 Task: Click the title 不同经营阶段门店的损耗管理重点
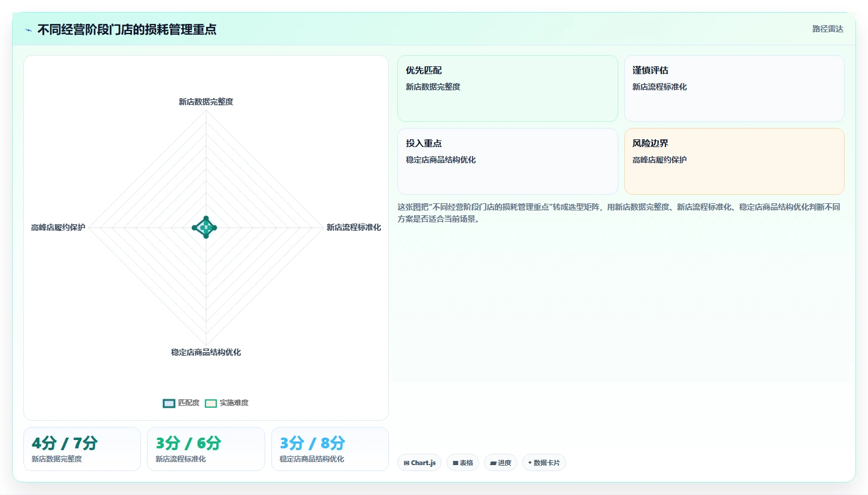coord(127,29)
